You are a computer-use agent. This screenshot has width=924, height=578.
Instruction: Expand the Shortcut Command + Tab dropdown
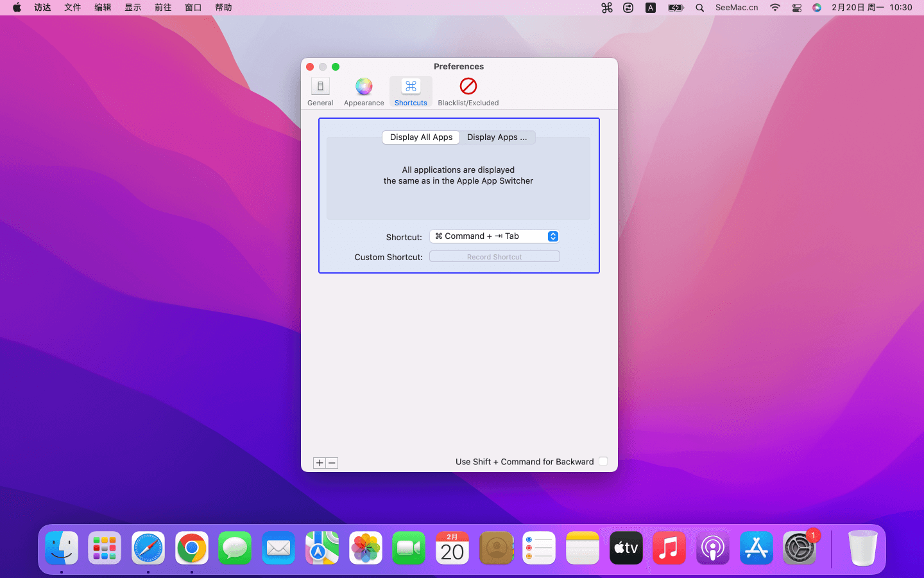click(x=494, y=236)
